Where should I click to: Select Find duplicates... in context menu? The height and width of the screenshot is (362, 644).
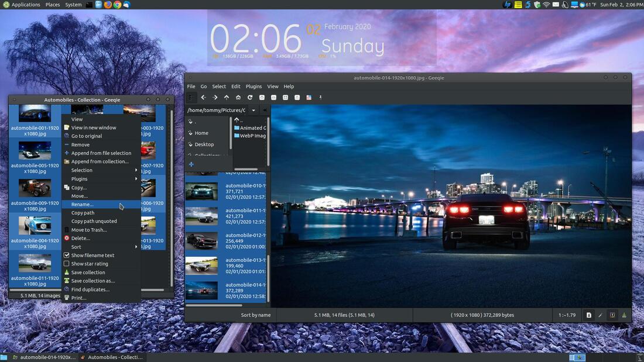[101, 289]
